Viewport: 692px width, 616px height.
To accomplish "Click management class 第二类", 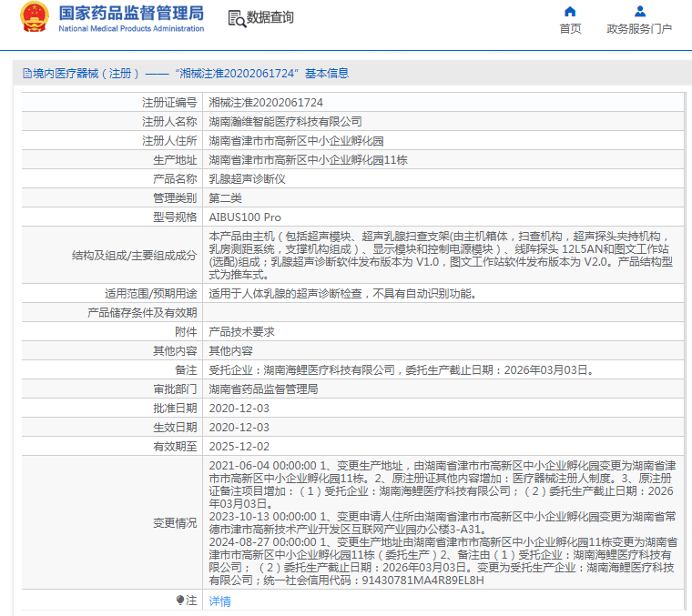I will point(225,198).
